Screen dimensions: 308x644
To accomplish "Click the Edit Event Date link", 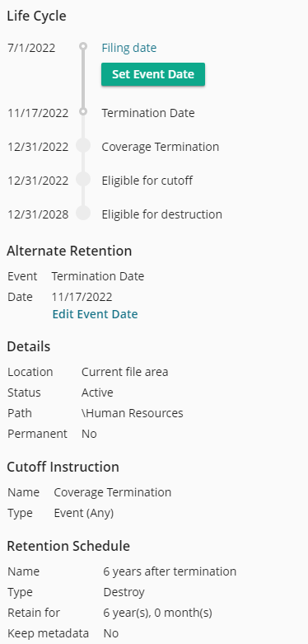I will point(96,314).
